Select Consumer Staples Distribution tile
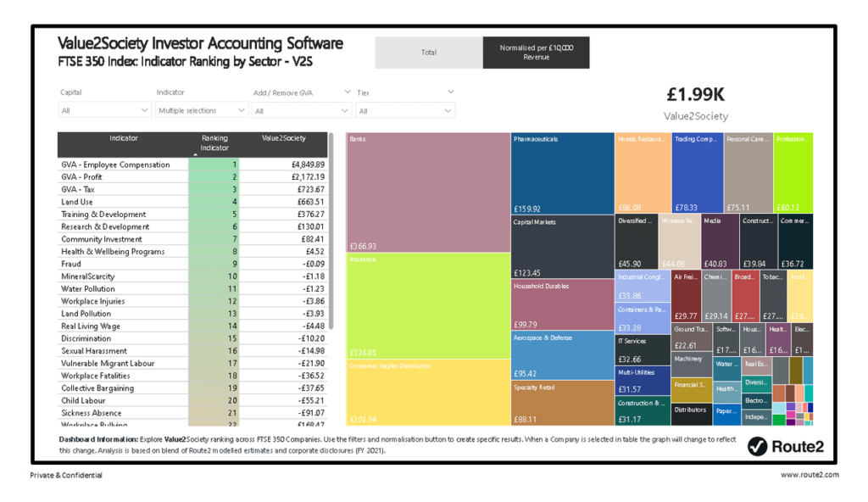Screen dimensions: 868x502 [428, 393]
